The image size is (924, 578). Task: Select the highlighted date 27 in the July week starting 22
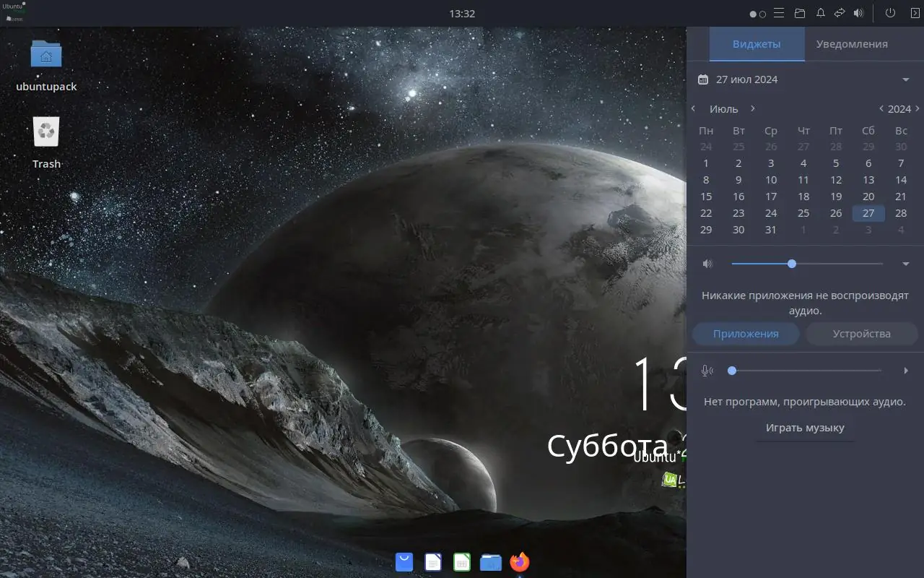click(x=868, y=213)
